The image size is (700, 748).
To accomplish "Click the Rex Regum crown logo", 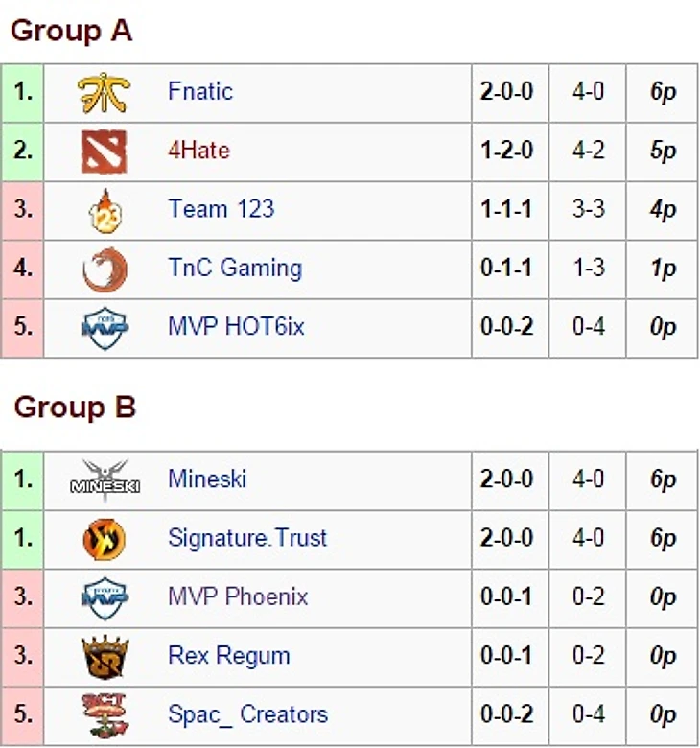I will pyautogui.click(x=105, y=657).
